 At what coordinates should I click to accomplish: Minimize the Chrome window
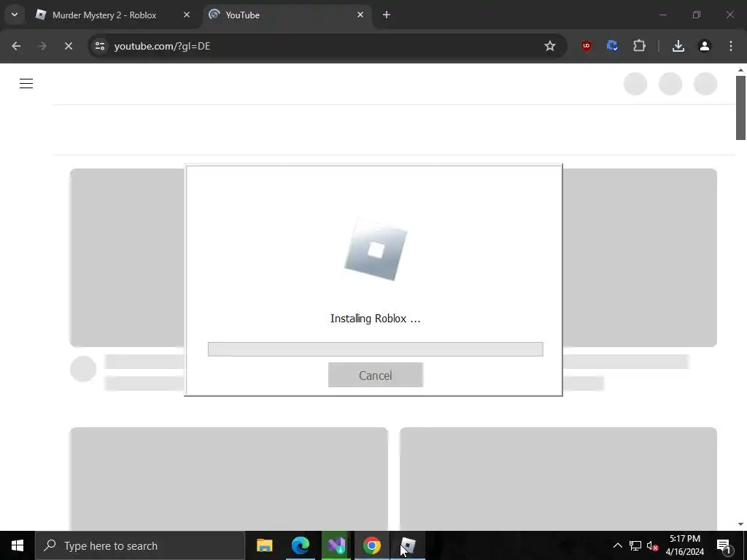click(662, 15)
